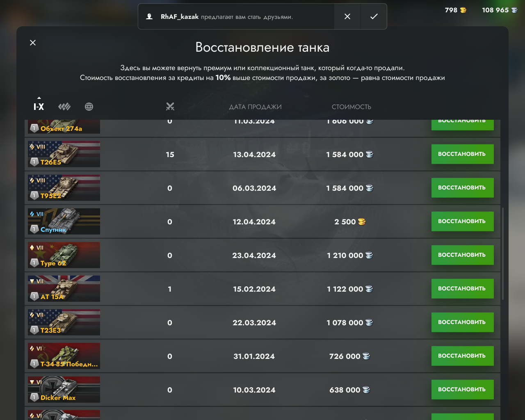Select the T95E2 tank thumbnail
This screenshot has width=525, height=420.
[64, 188]
